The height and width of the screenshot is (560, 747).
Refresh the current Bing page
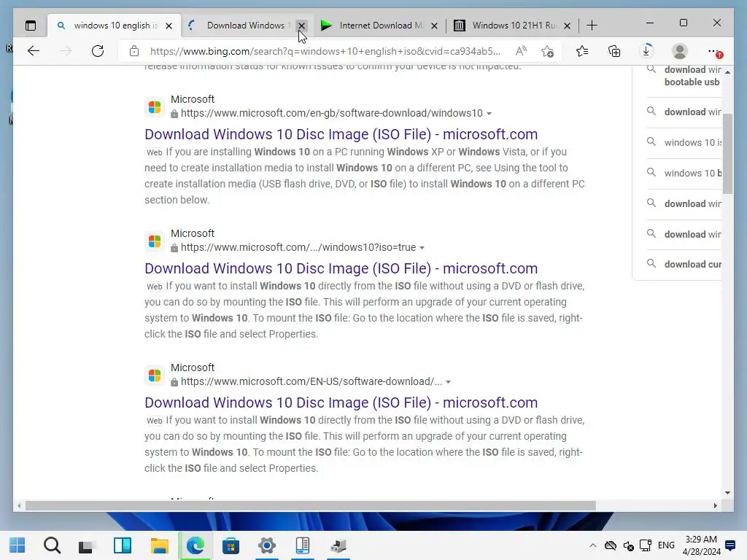[x=98, y=51]
